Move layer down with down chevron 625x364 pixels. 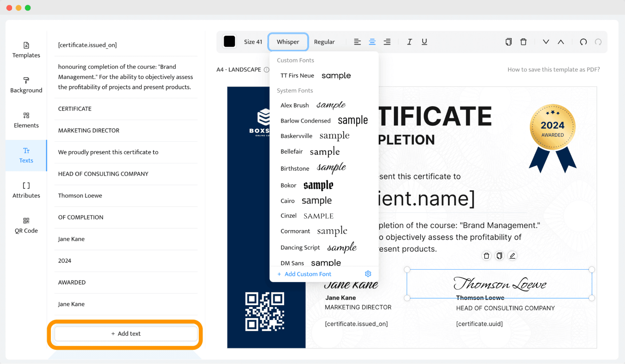click(x=546, y=42)
